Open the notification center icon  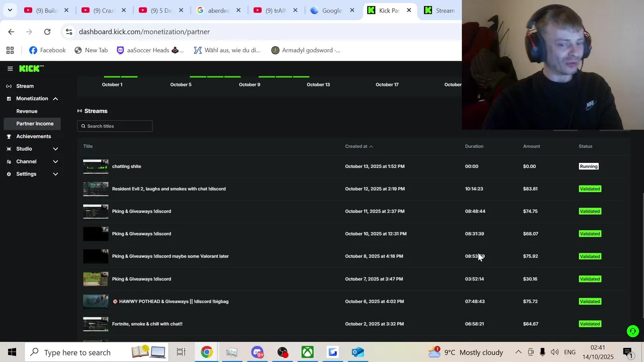[x=627, y=352]
